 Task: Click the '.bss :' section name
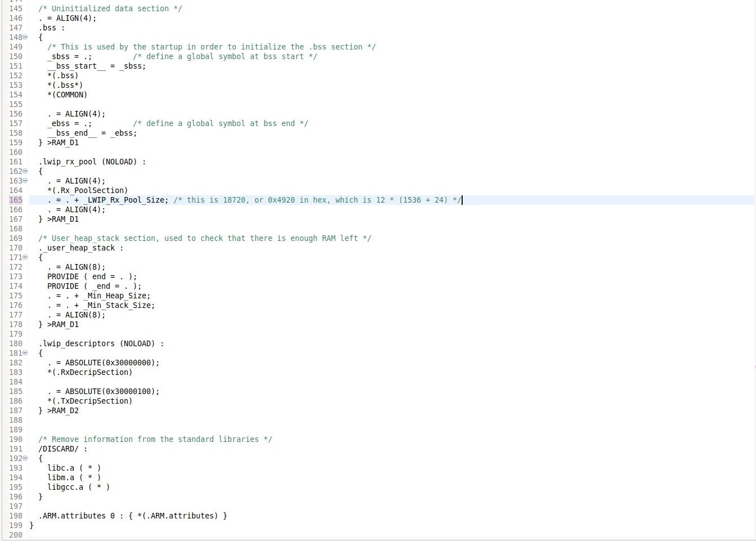(x=51, y=28)
